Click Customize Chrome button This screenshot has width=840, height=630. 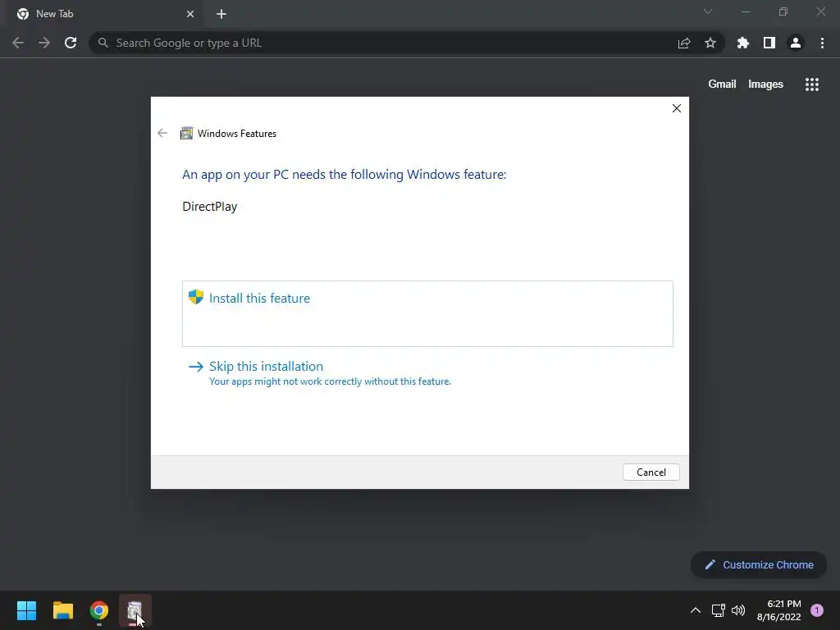[x=759, y=564]
